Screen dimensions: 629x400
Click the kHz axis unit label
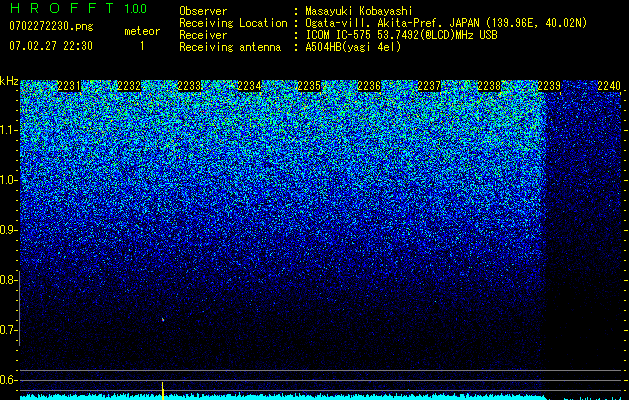click(x=9, y=81)
